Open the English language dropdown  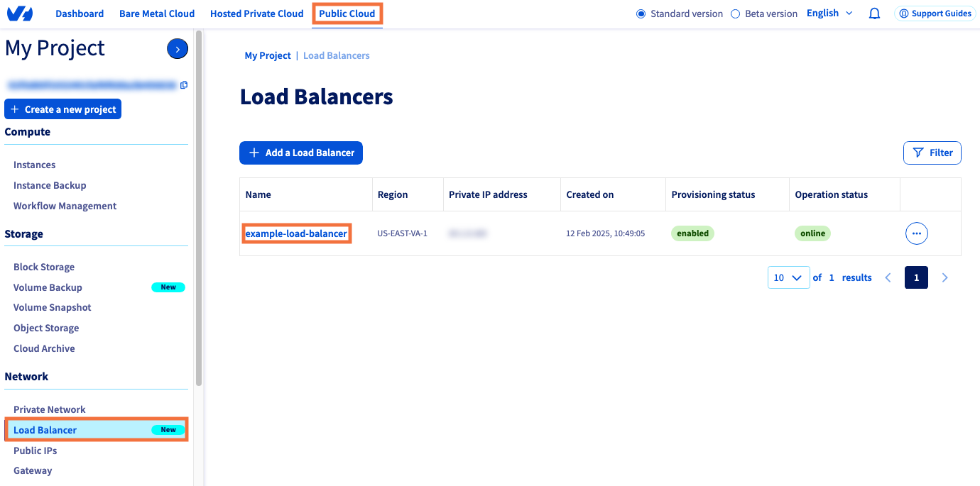pyautogui.click(x=829, y=13)
